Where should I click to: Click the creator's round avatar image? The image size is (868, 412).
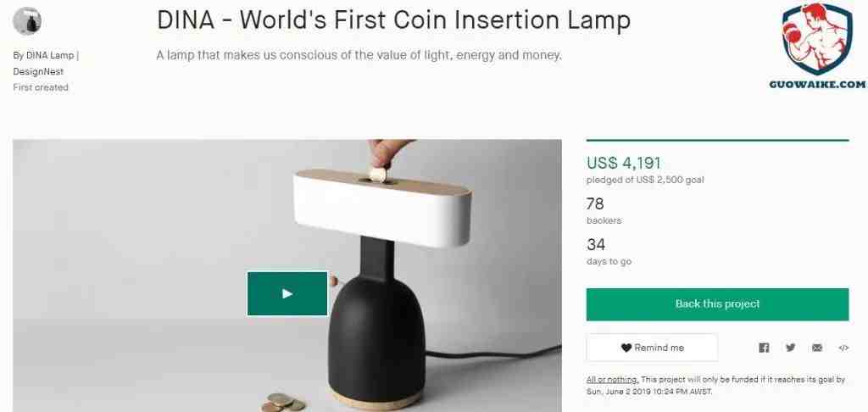(x=26, y=21)
